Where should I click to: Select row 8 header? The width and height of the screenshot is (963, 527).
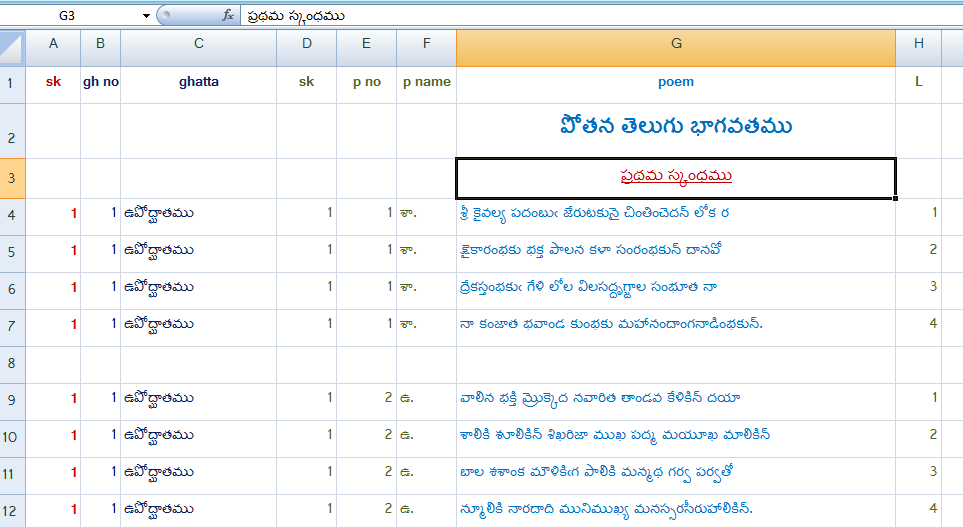[12, 364]
